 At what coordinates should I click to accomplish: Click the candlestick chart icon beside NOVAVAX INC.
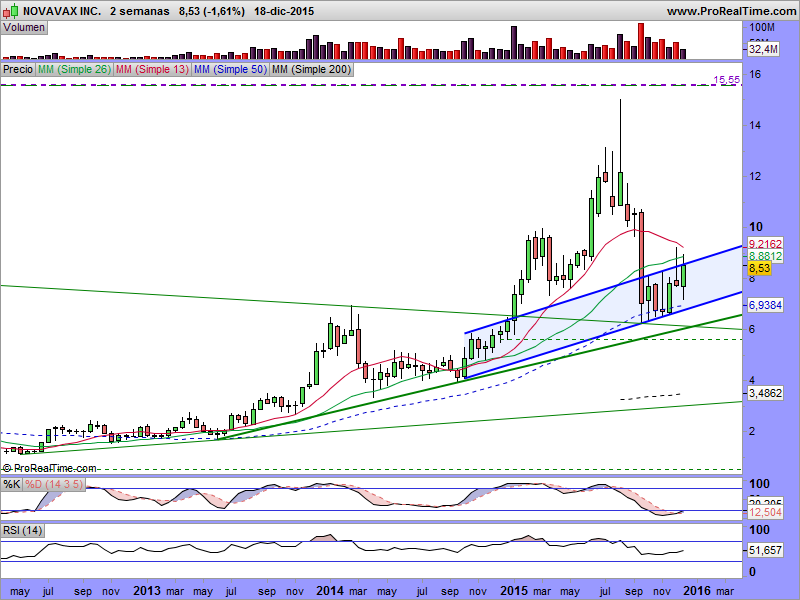coord(11,10)
